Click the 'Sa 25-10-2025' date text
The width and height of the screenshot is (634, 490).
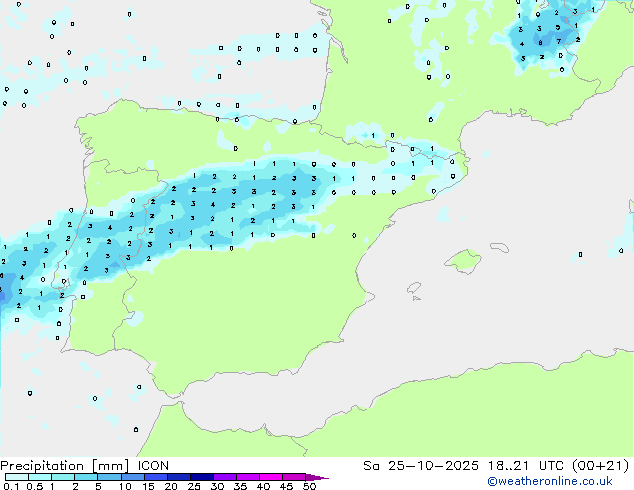click(x=421, y=466)
